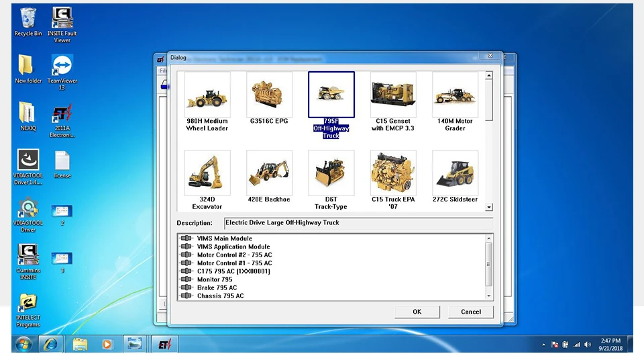This screenshot has height=356, width=644.
Task: Select VIMS Application Module text row
Action: (233, 247)
